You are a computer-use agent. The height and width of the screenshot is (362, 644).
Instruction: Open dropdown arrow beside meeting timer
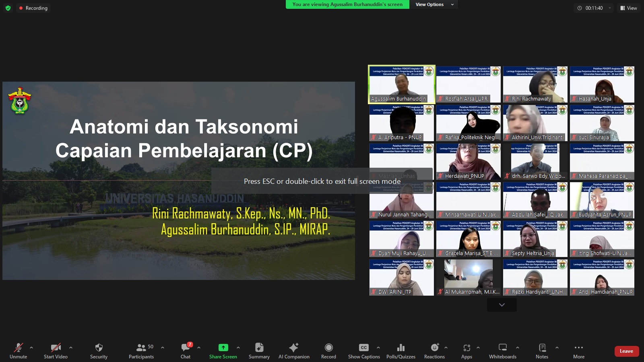pyautogui.click(x=609, y=8)
